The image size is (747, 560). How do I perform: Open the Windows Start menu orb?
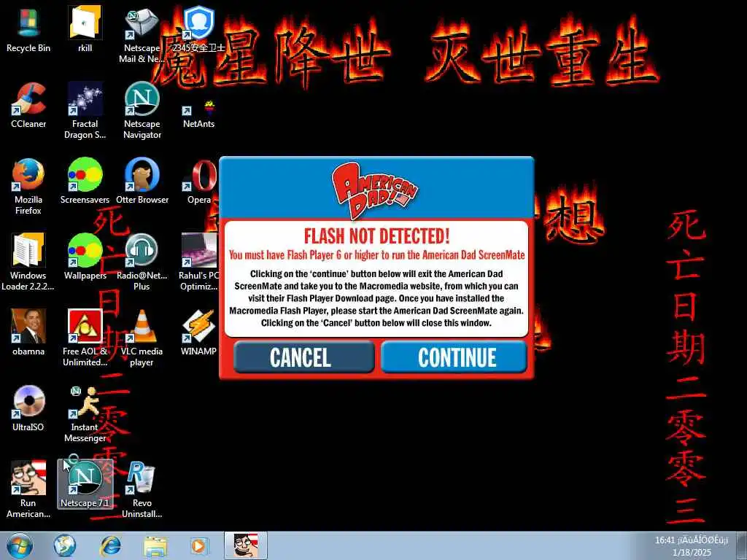[x=20, y=545]
